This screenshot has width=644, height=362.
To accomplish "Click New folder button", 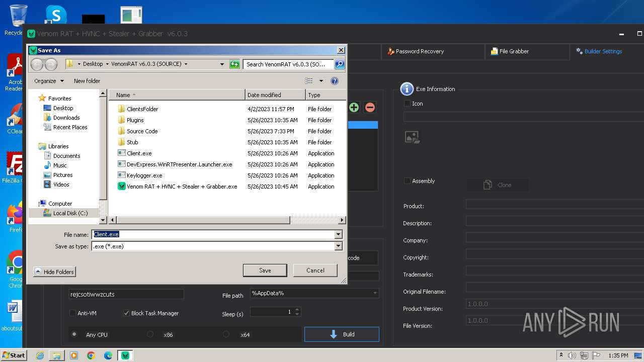I will 87,81.
